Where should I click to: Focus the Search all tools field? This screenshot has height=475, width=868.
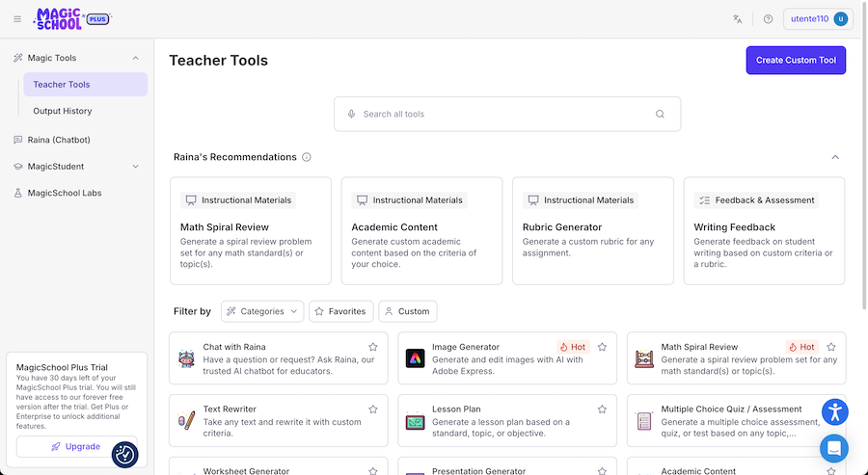tap(507, 114)
